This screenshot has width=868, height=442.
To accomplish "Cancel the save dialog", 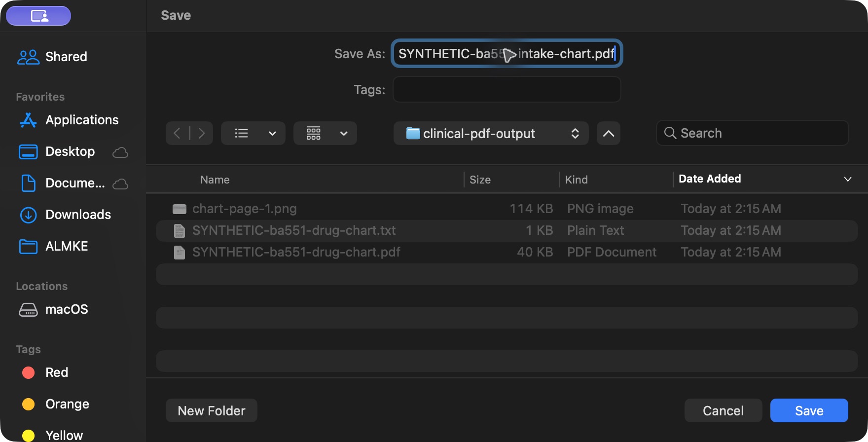I will (x=723, y=410).
